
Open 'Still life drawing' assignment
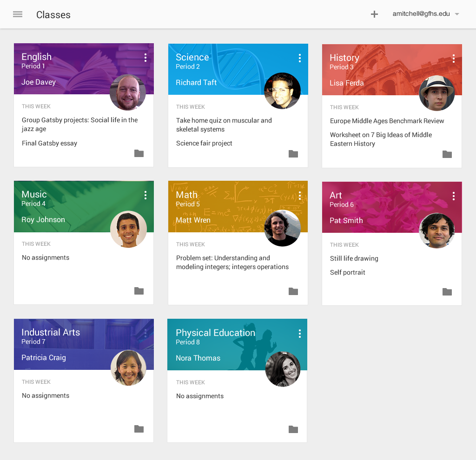tap(354, 258)
